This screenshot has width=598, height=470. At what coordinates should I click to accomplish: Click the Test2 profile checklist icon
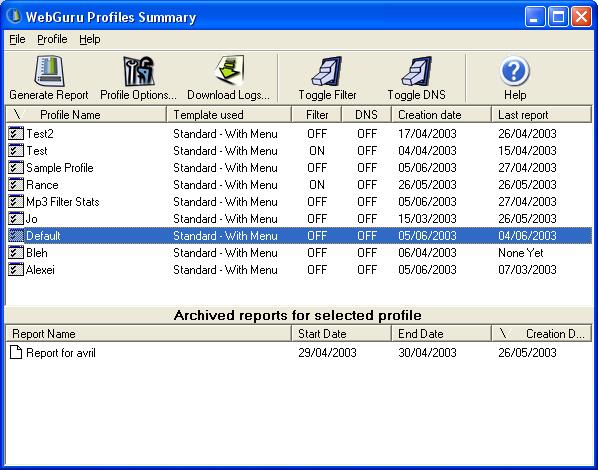(x=16, y=134)
